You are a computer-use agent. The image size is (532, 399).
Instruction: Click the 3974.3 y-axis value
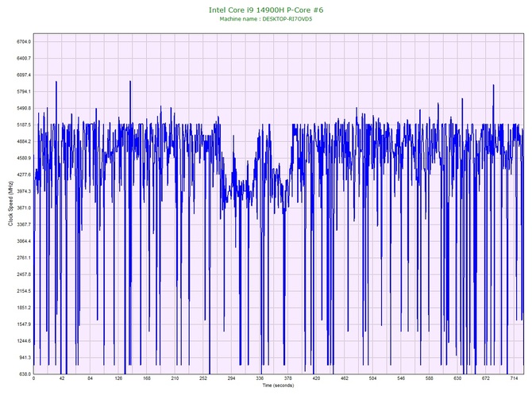pyautogui.click(x=24, y=191)
